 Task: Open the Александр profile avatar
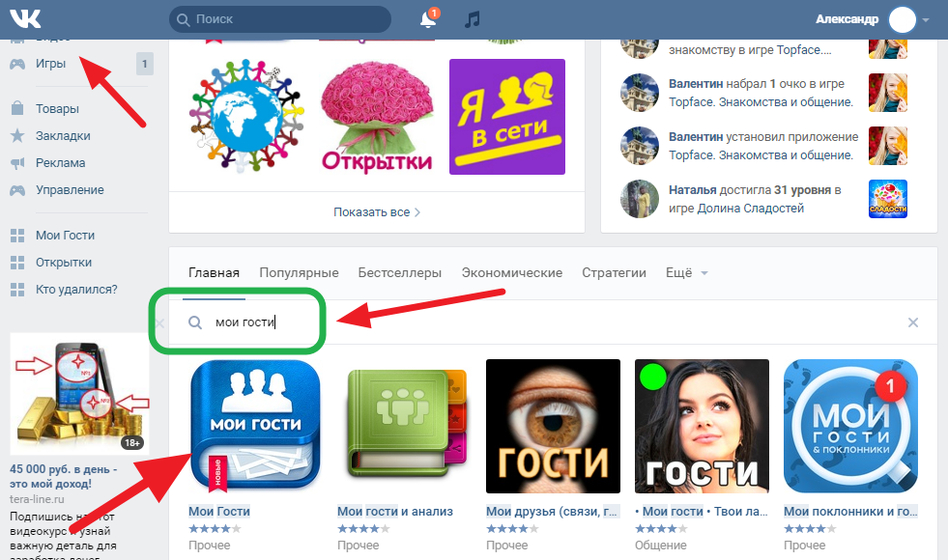[902, 20]
